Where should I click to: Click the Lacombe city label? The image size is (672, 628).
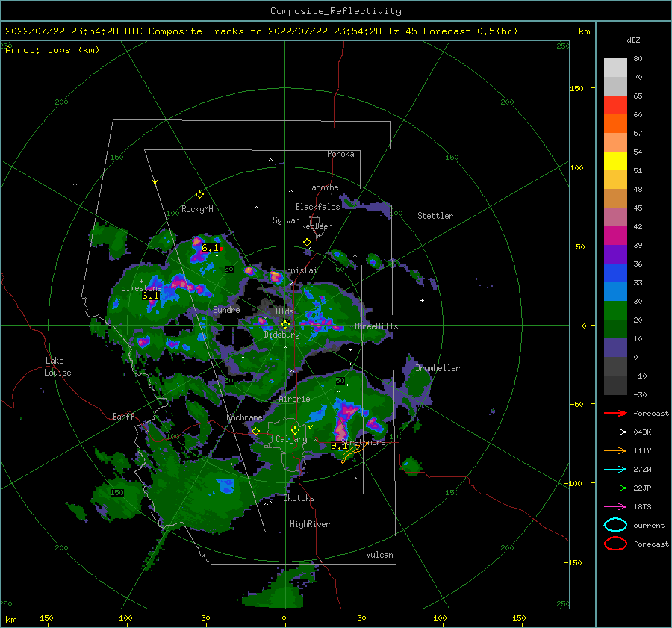point(323,187)
